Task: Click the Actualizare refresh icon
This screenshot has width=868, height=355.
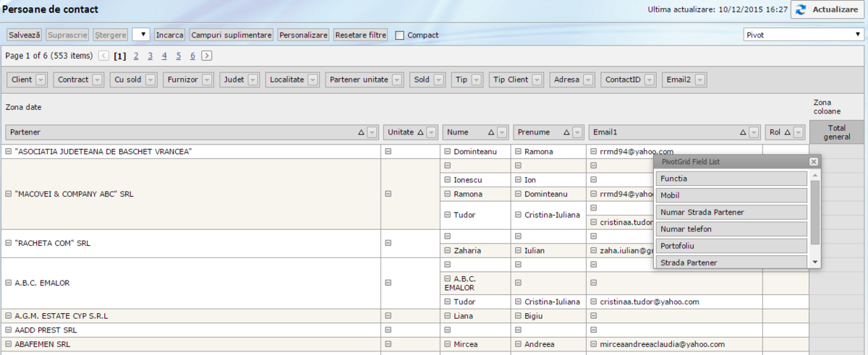Action: pos(800,10)
